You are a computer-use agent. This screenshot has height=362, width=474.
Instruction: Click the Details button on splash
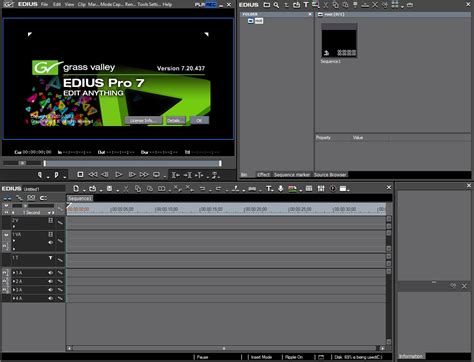[175, 120]
